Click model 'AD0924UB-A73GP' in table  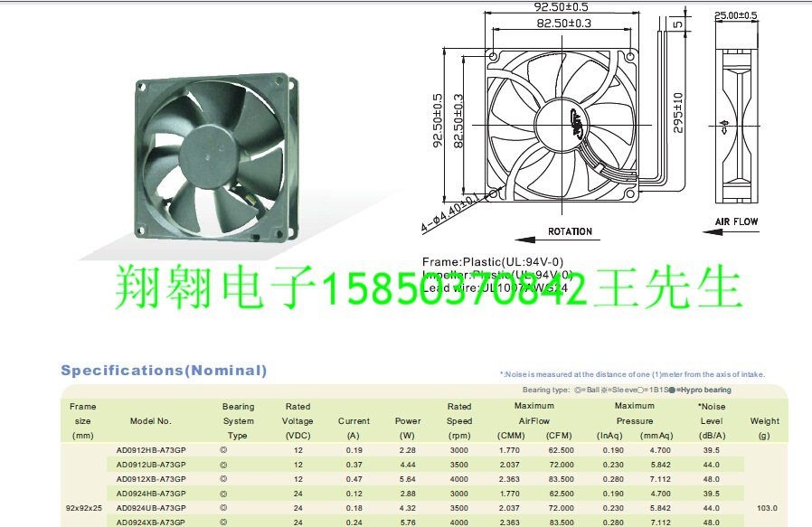click(x=151, y=508)
